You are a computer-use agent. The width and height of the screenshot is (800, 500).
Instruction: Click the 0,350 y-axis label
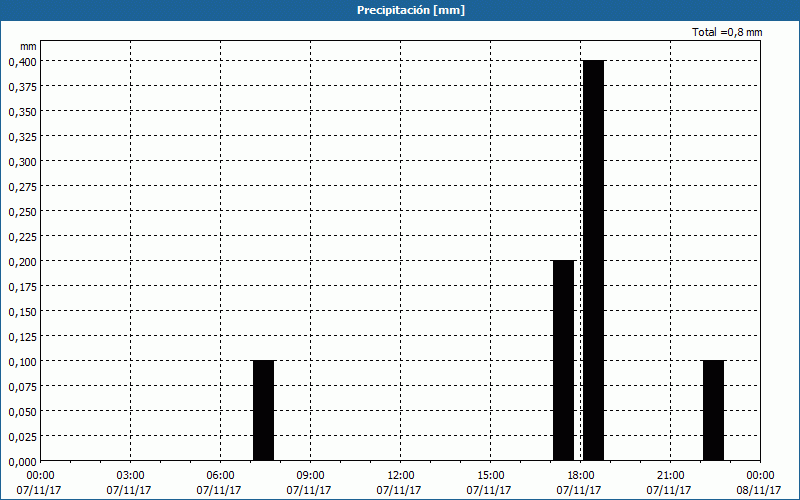click(x=22, y=111)
